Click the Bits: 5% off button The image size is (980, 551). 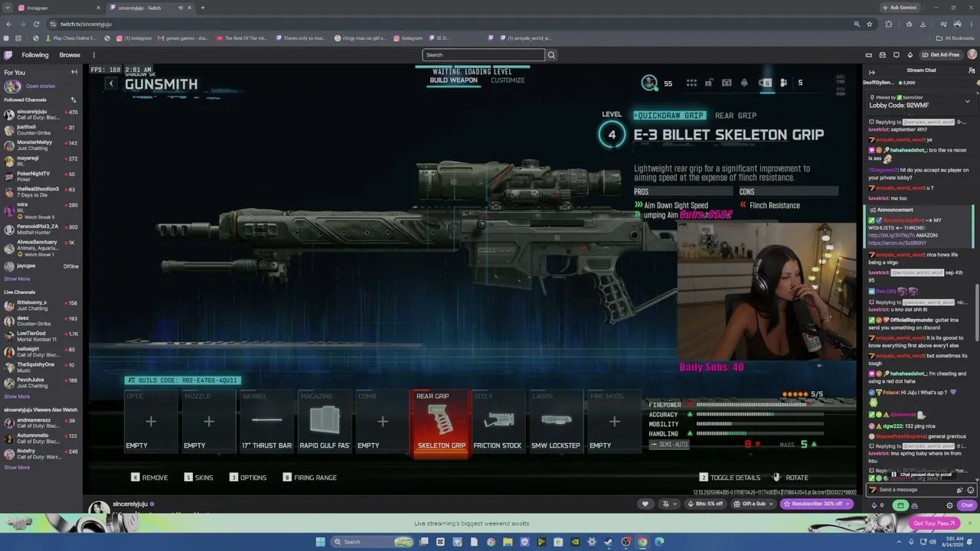click(706, 504)
